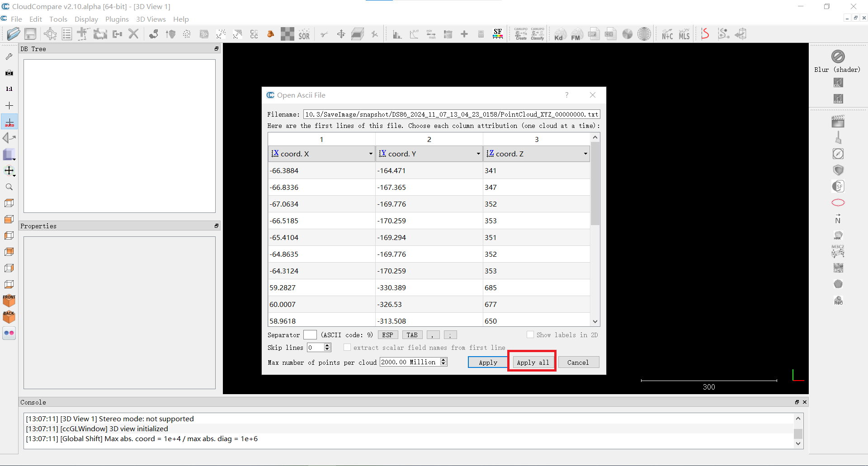Open the Help menu
The height and width of the screenshot is (466, 868).
pos(181,19)
